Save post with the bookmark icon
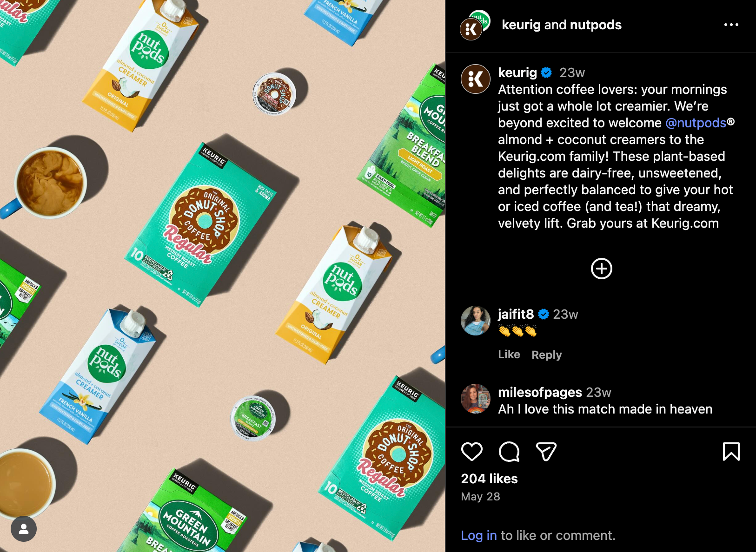 [731, 452]
